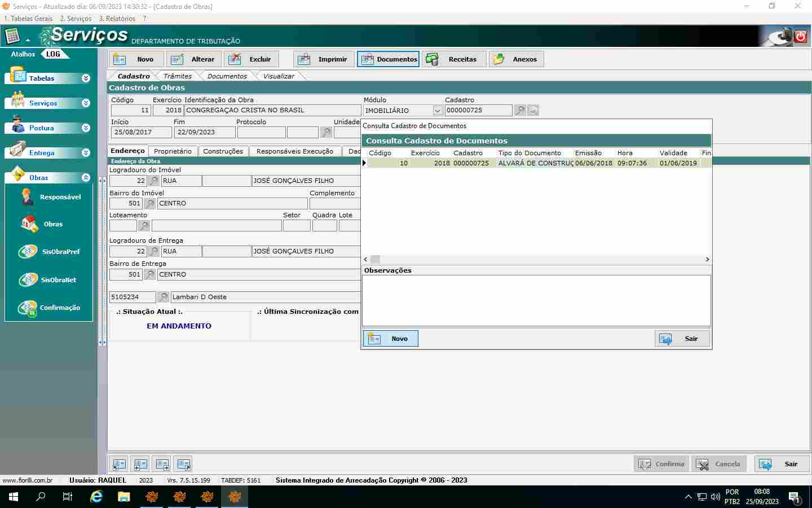
Task: Open Internet Explorer from the taskbar
Action: point(96,497)
